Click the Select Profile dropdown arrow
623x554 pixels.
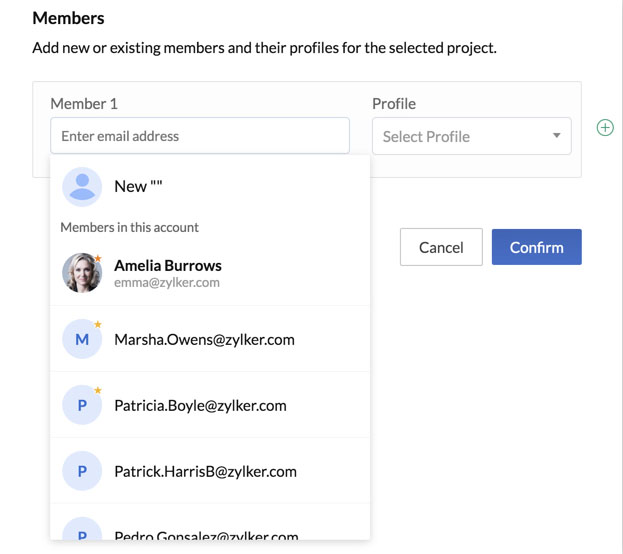(x=557, y=136)
